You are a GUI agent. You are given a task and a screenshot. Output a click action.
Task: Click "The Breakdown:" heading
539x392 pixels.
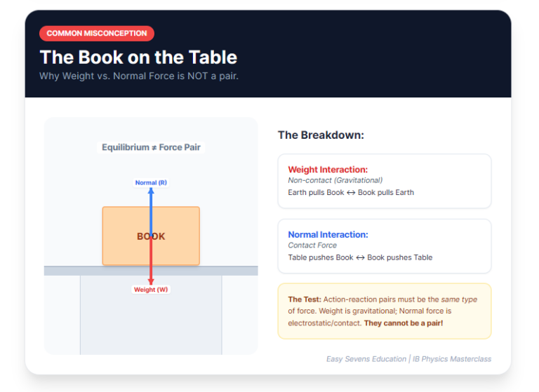[321, 135]
